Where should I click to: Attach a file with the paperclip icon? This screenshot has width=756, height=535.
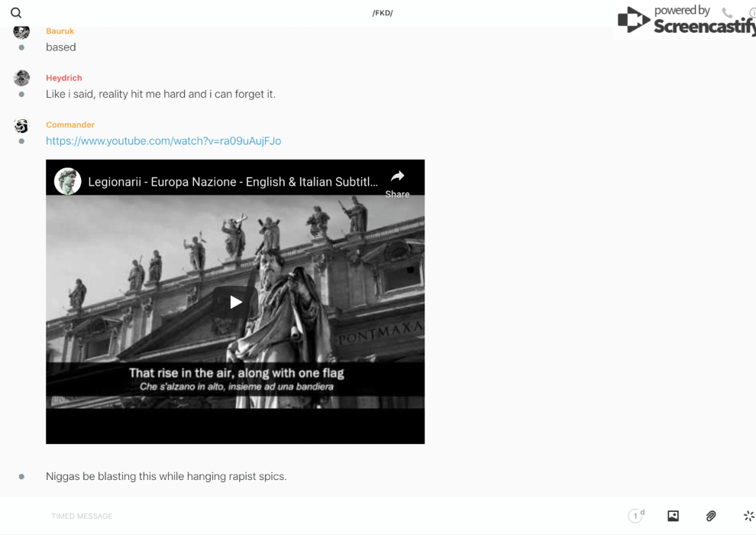(x=711, y=516)
